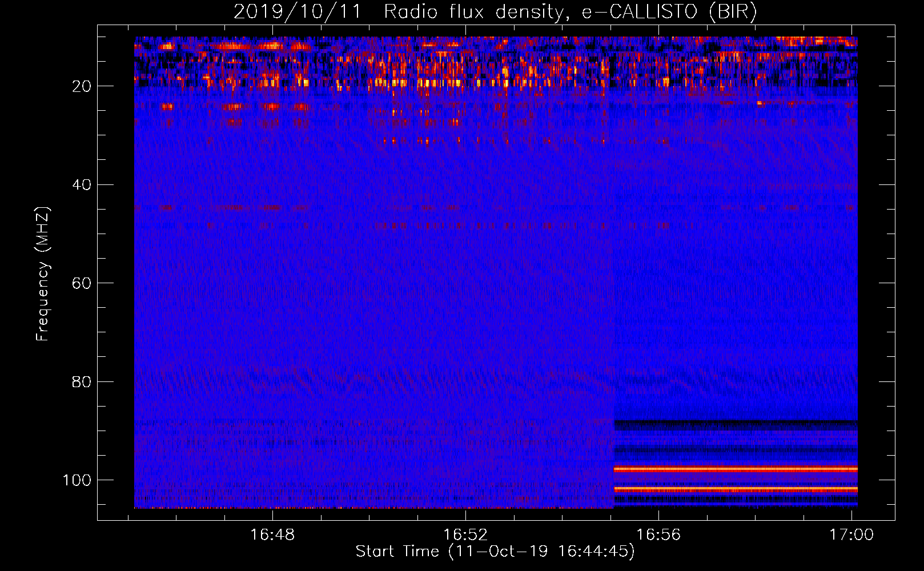Click the faint red line near 45 MHz on left
Image resolution: width=924 pixels, height=571 pixels.
[x=166, y=208]
